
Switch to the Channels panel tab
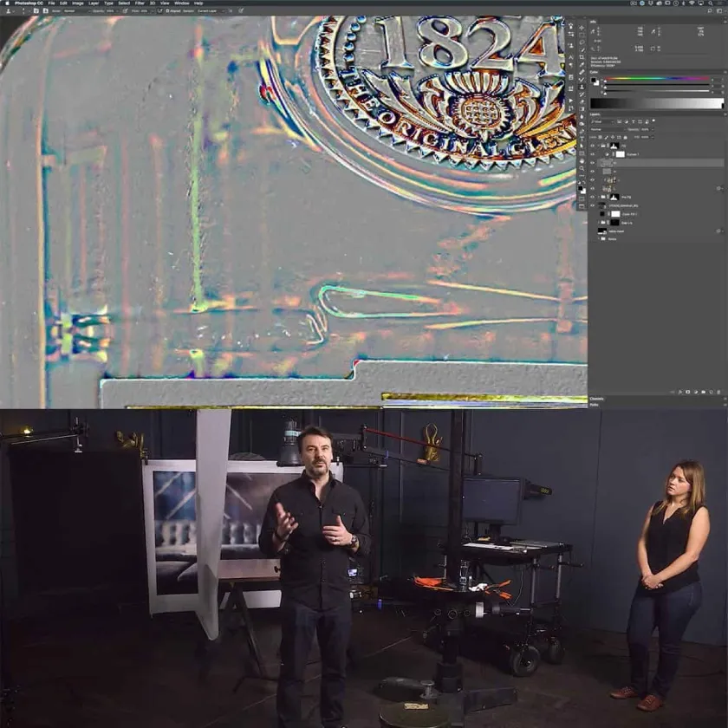click(597, 399)
